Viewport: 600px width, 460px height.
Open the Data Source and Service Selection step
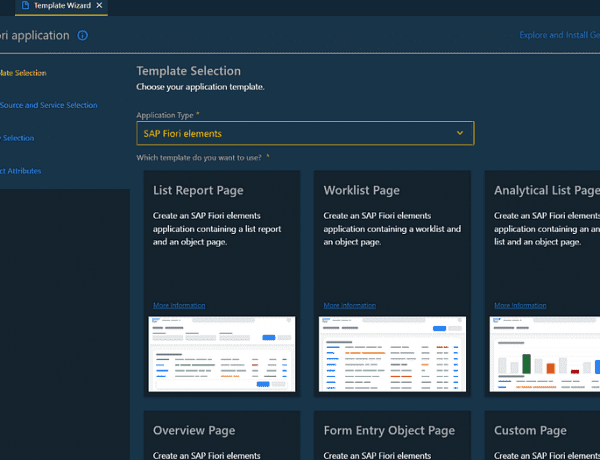(x=48, y=105)
